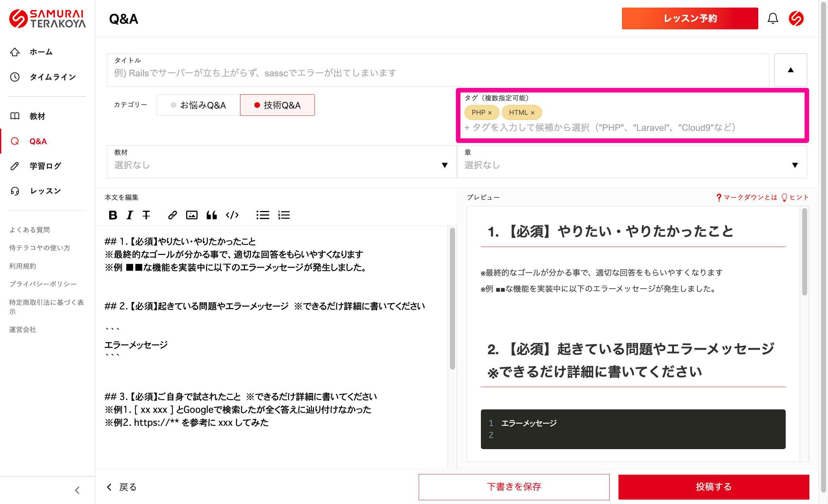The height and width of the screenshot is (504, 828).
Task: Remove the PHP tag using its ×
Action: coord(490,113)
